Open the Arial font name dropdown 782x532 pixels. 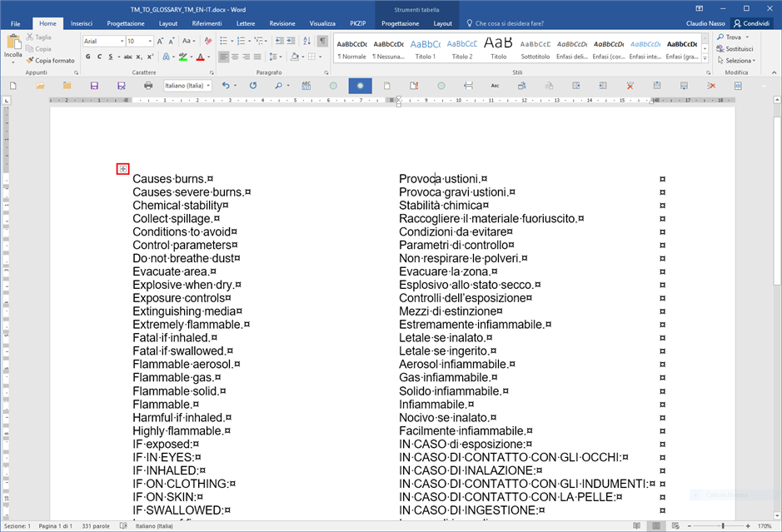click(122, 42)
